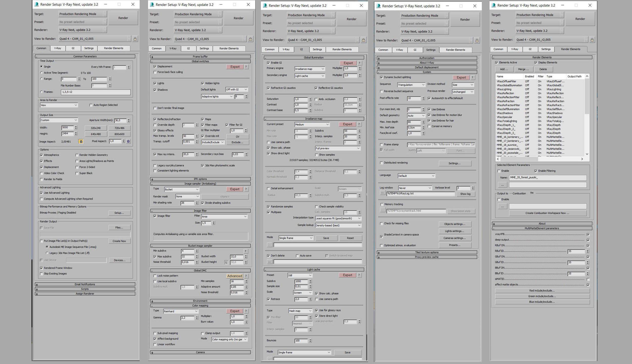Open Sequence Triangulation dropdown
The image size is (632, 364).
click(x=411, y=85)
